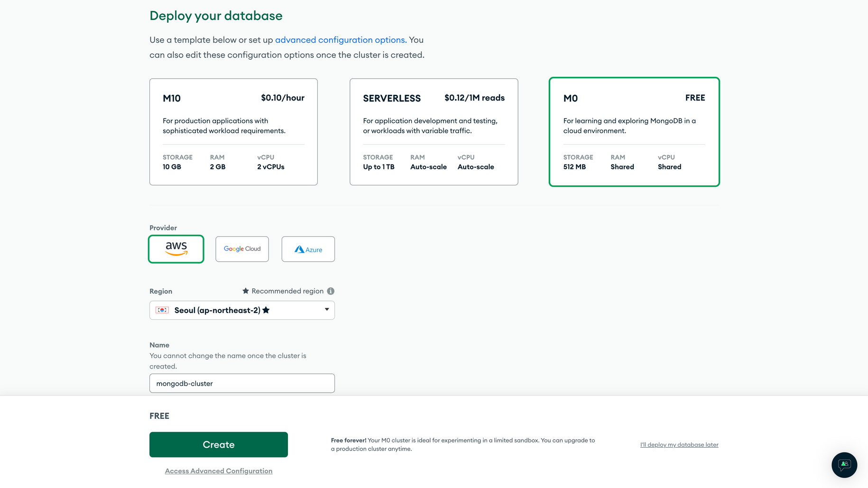Open the Region dropdown
Viewport: 868px width, 488px height.
tap(242, 310)
